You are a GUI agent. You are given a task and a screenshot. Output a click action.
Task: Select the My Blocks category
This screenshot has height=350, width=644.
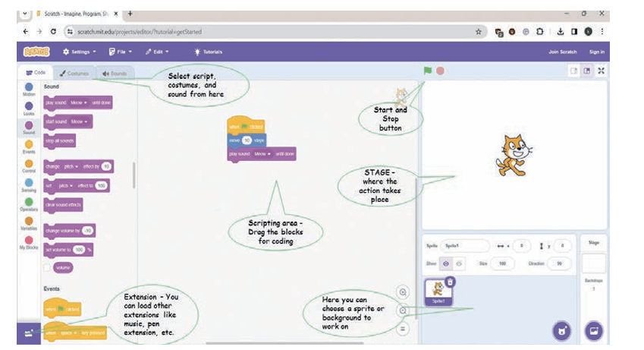click(x=29, y=243)
